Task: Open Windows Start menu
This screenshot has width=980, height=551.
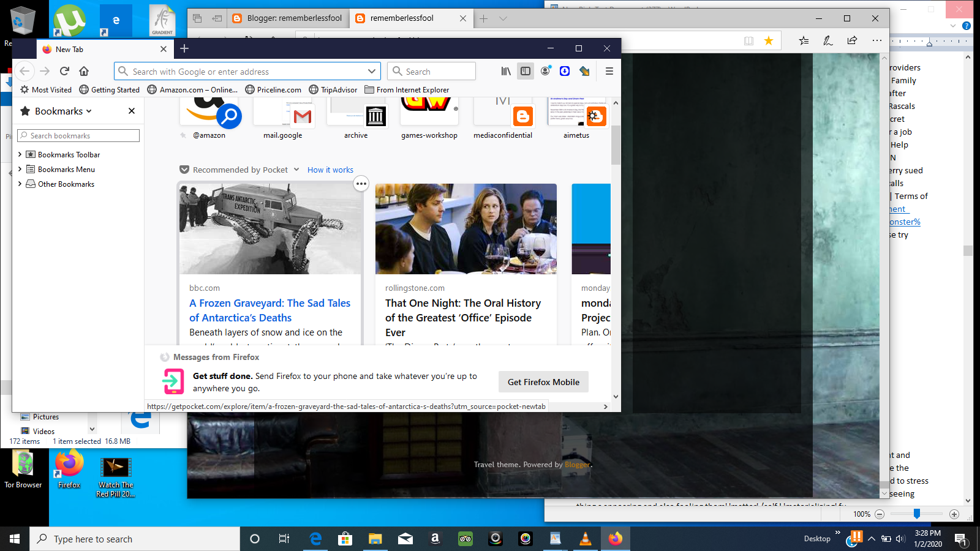Action: (x=15, y=539)
